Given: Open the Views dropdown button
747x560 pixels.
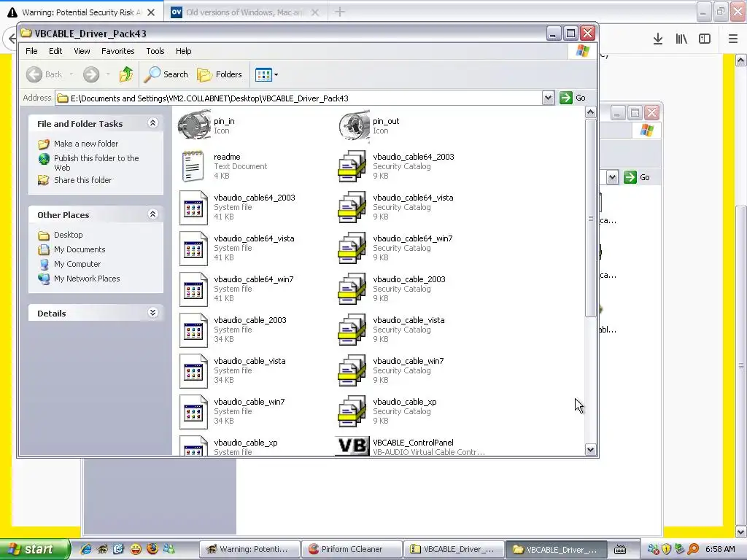Looking at the screenshot, I should [x=267, y=74].
